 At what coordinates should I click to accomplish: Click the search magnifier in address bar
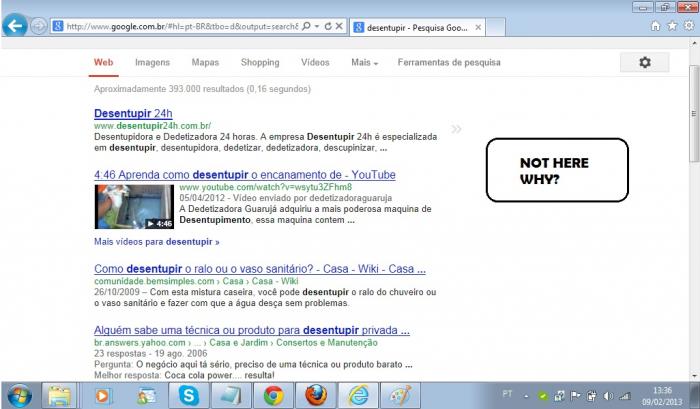306,26
